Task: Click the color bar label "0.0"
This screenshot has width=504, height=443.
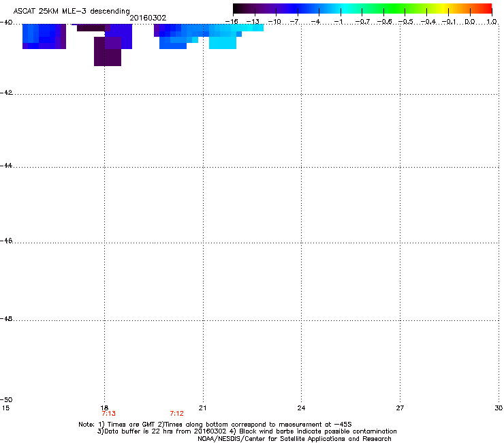Action: point(470,22)
